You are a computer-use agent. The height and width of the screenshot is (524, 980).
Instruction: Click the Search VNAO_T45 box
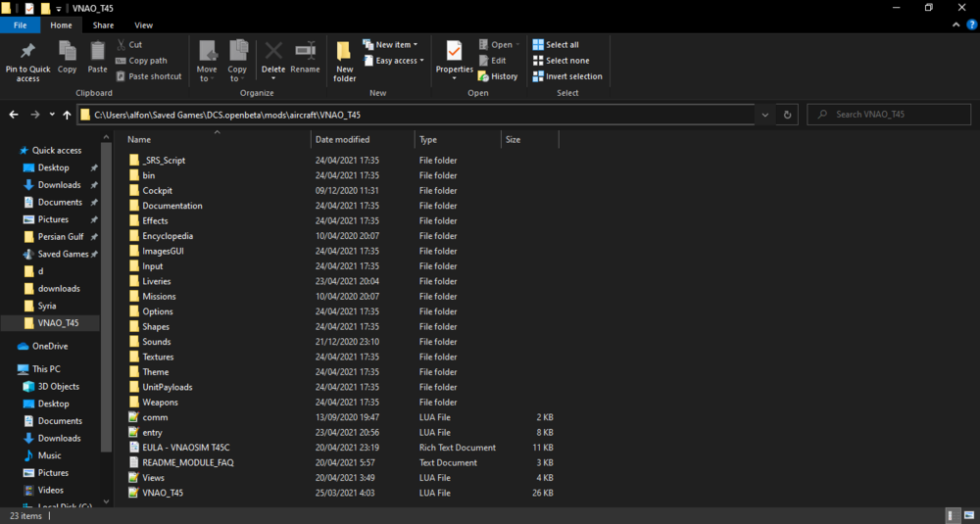point(889,115)
